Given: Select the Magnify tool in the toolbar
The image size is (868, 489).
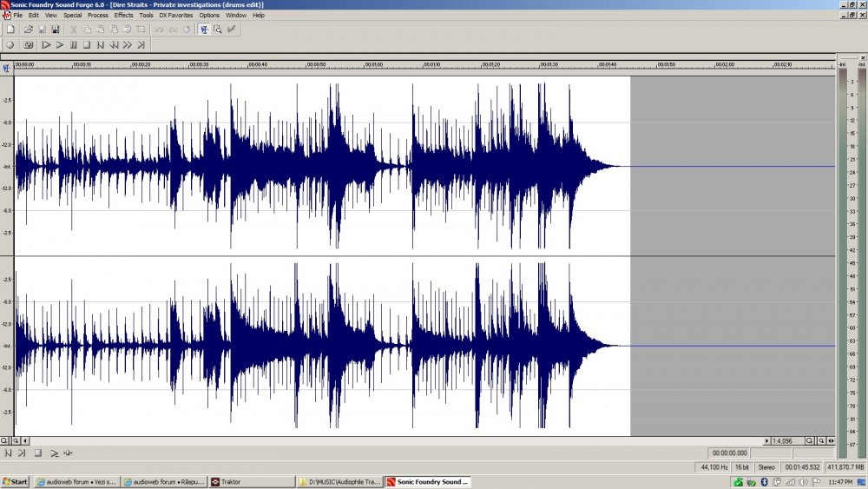Looking at the screenshot, I should (x=218, y=30).
